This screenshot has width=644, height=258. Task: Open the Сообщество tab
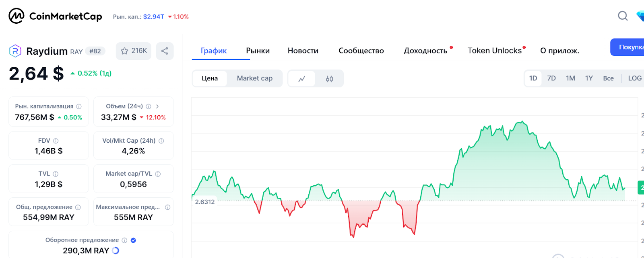point(361,51)
